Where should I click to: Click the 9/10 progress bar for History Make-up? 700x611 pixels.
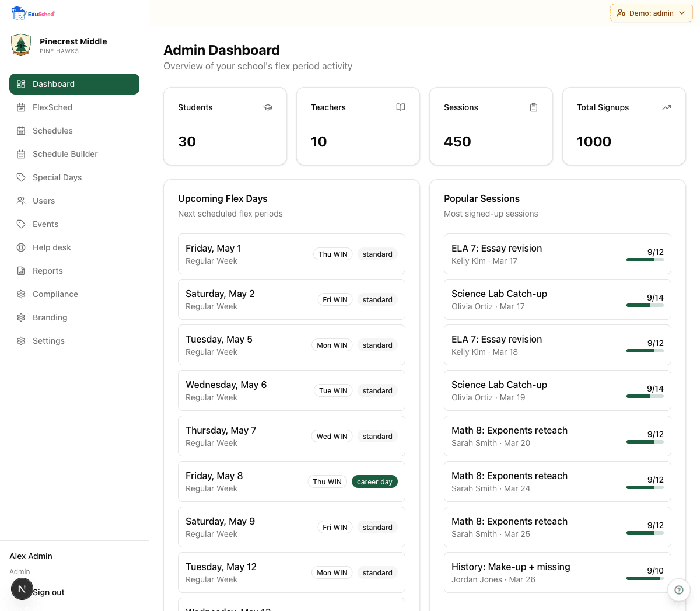point(645,578)
